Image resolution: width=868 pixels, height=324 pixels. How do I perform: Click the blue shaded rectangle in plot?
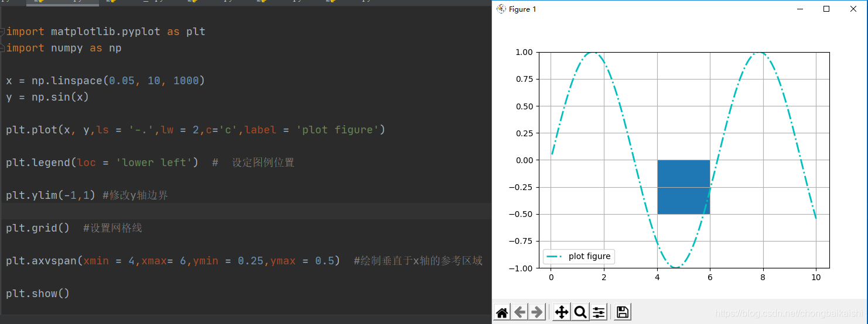point(684,187)
